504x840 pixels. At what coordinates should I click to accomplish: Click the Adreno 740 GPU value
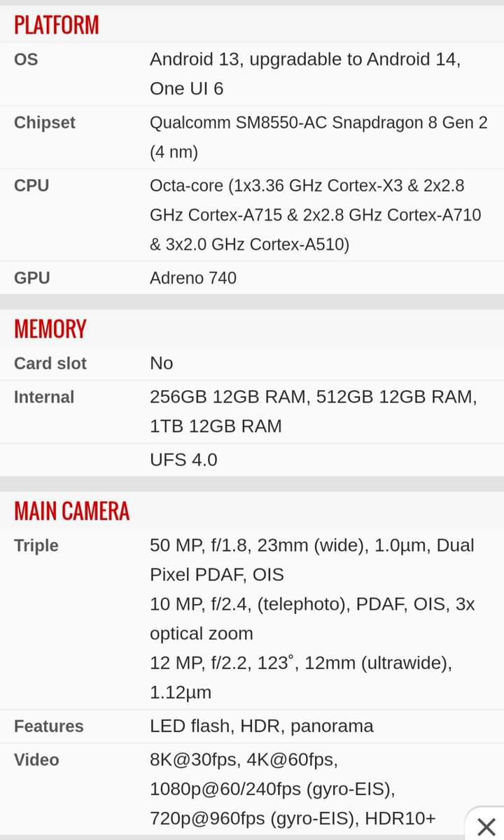click(x=193, y=278)
